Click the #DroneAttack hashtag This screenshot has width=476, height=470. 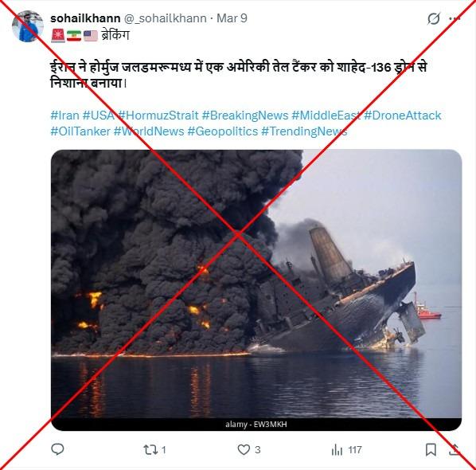pos(403,116)
